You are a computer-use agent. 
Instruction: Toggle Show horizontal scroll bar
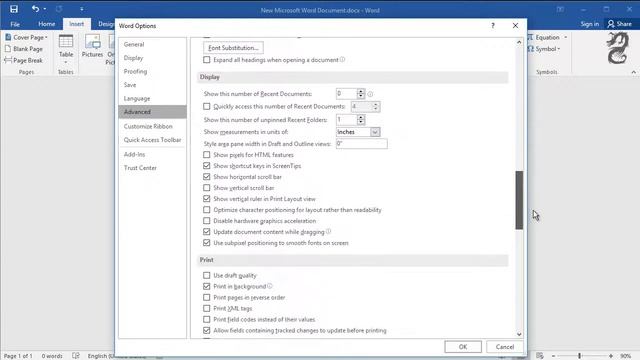[207, 177]
